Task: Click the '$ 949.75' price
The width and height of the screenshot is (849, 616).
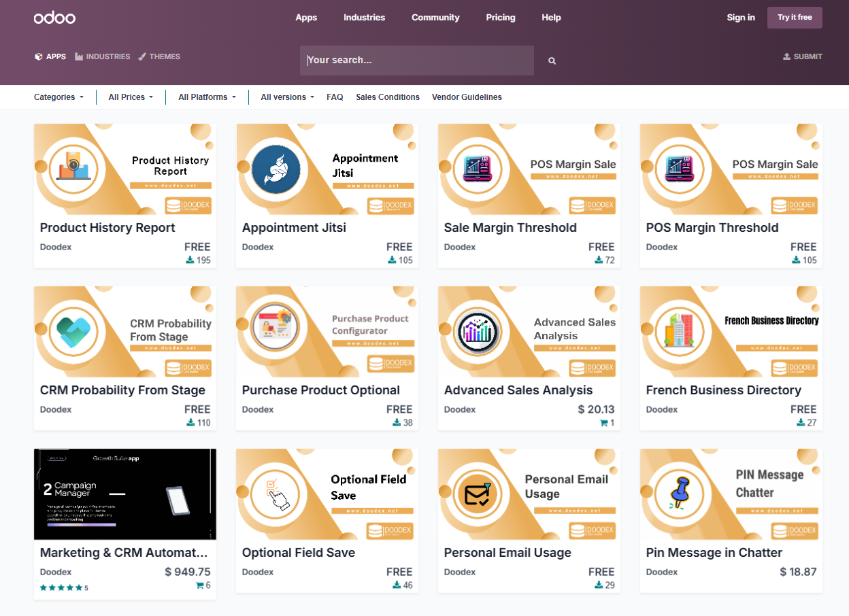Action: pos(188,572)
